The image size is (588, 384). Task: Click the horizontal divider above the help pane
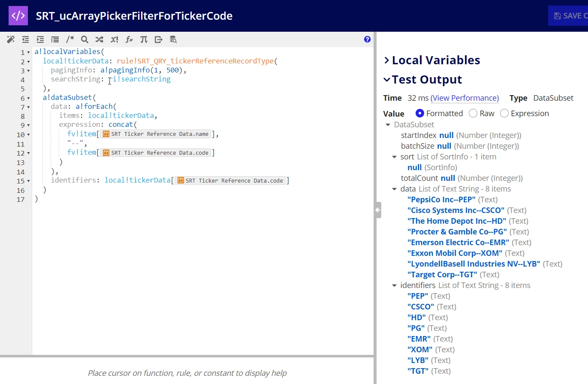click(x=187, y=356)
